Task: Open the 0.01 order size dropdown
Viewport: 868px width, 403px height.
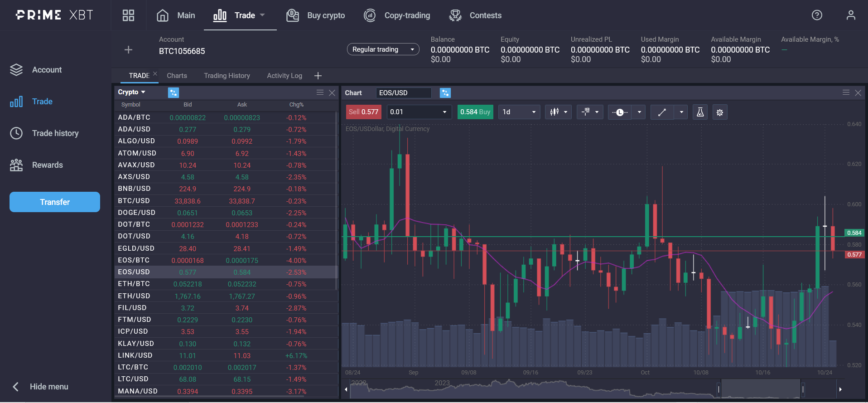Action: click(x=419, y=112)
